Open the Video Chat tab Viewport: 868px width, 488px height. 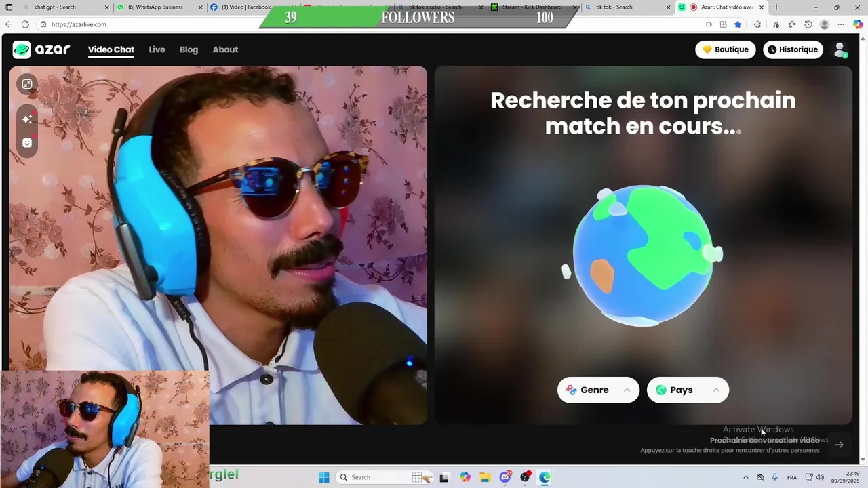pyautogui.click(x=111, y=49)
